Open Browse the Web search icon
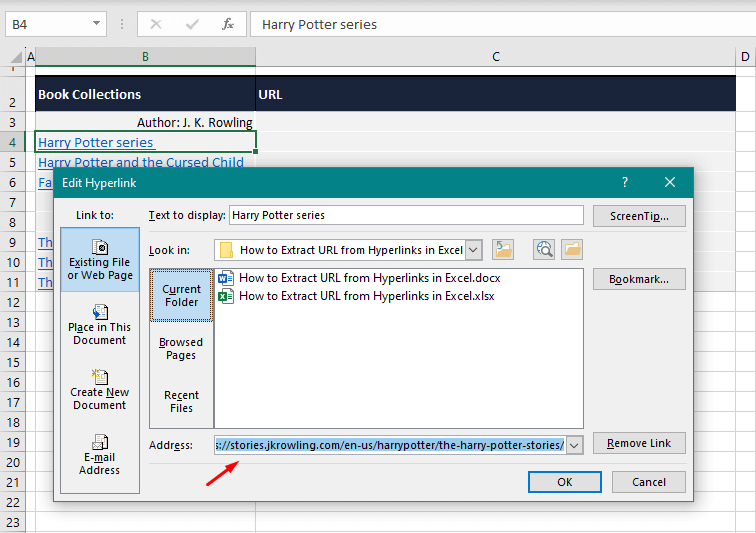The height and width of the screenshot is (533, 756). [x=544, y=249]
